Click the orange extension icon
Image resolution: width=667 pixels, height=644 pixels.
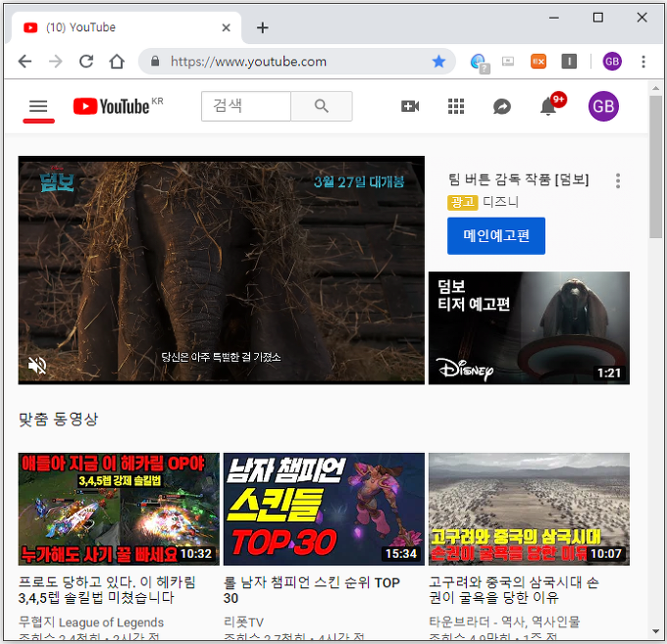(539, 62)
